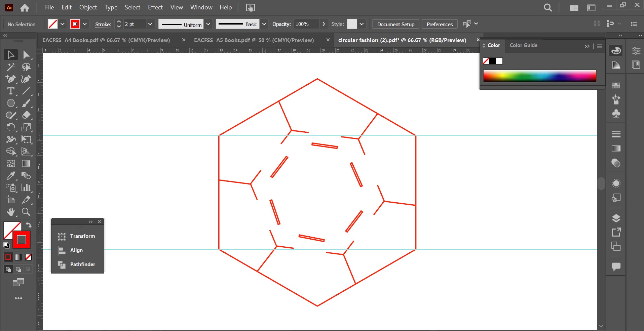Open Uniform variable width profile dropdown
644x331 pixels.
click(x=208, y=24)
